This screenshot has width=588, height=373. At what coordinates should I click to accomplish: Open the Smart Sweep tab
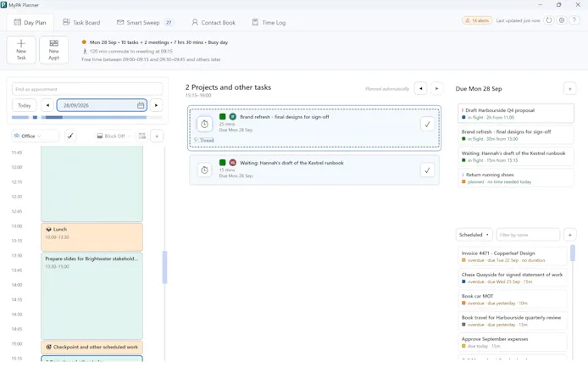145,23
